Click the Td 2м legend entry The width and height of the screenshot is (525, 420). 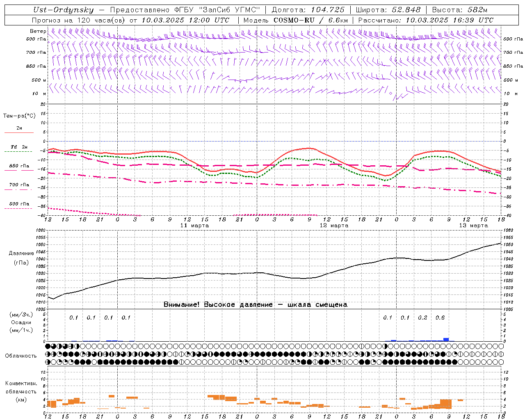tap(19, 147)
